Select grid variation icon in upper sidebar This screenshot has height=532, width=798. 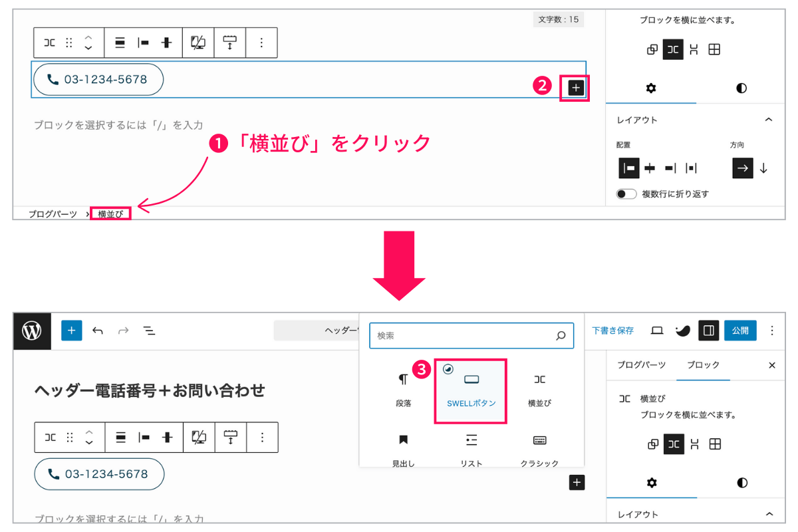pos(714,49)
